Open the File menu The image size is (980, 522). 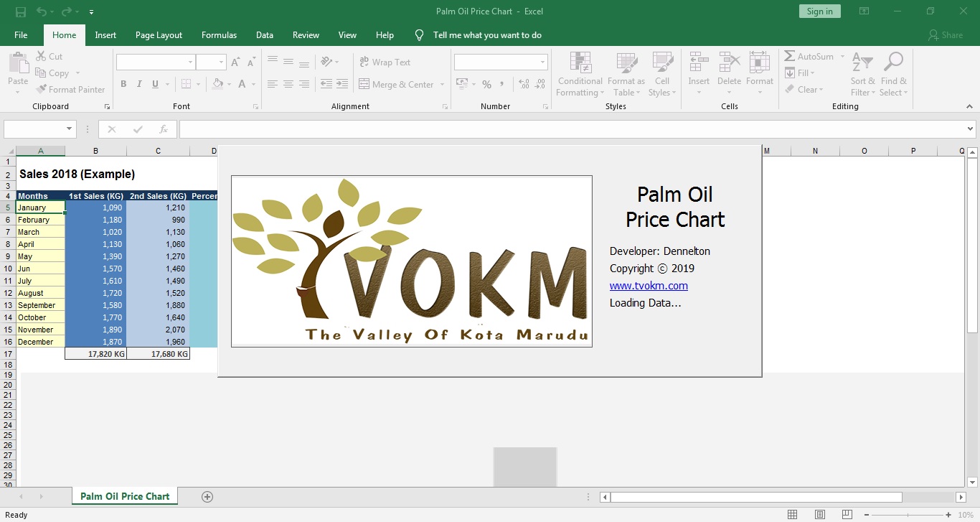click(x=21, y=34)
